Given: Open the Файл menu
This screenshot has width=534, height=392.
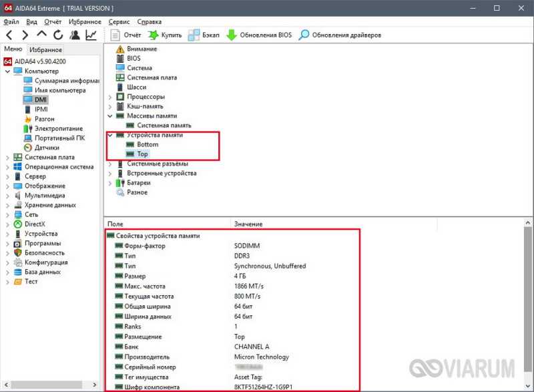Looking at the screenshot, I should pos(11,22).
